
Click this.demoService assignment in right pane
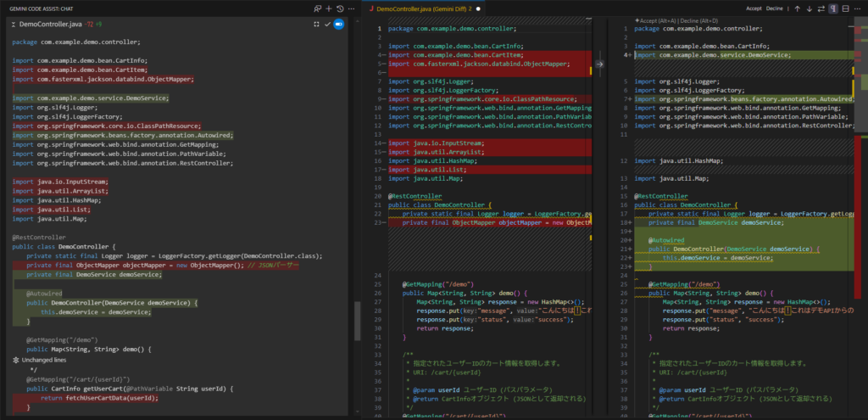[717, 258]
